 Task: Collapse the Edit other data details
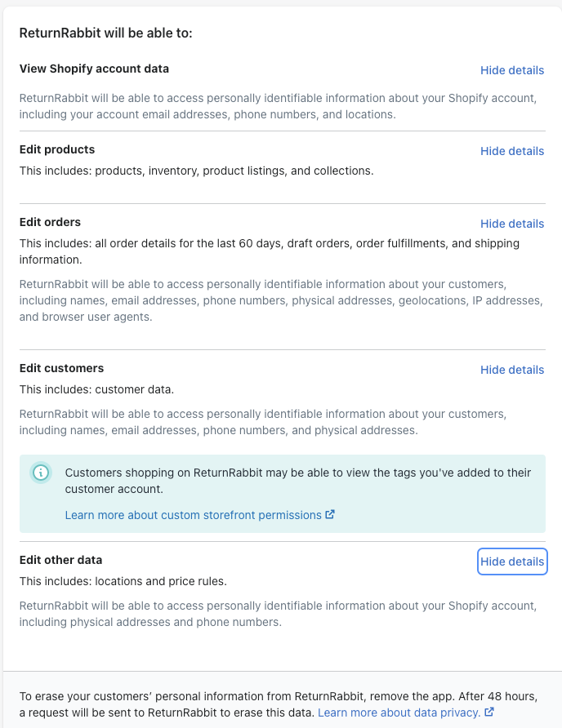pos(512,562)
